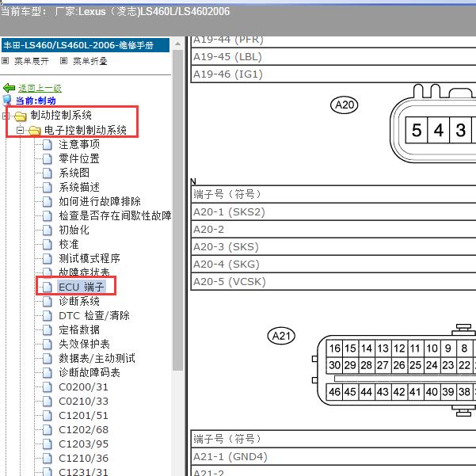Open 检查是否存在间歇性故障 page
Screen dimensions: 476x476
tap(115, 215)
